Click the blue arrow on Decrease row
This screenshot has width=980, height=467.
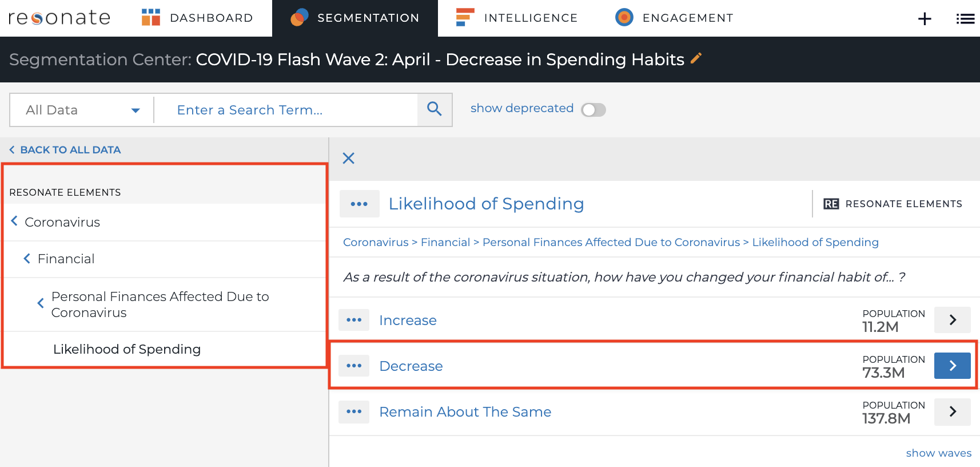pyautogui.click(x=953, y=366)
